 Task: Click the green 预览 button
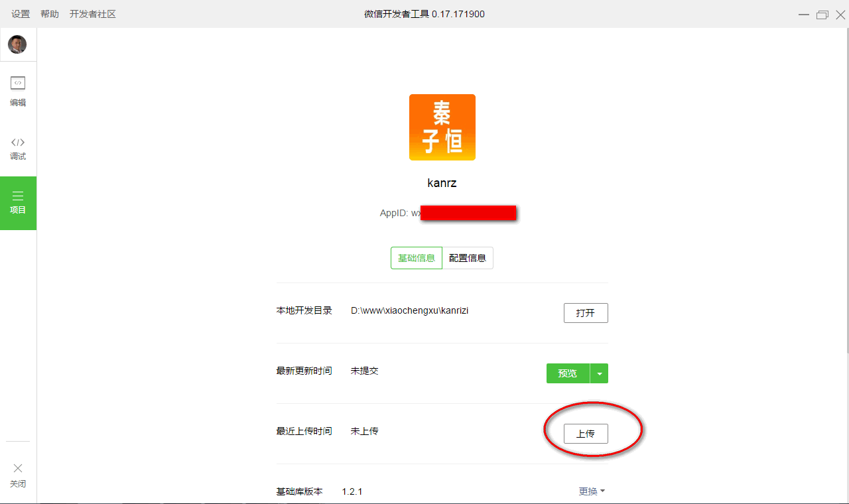click(568, 373)
